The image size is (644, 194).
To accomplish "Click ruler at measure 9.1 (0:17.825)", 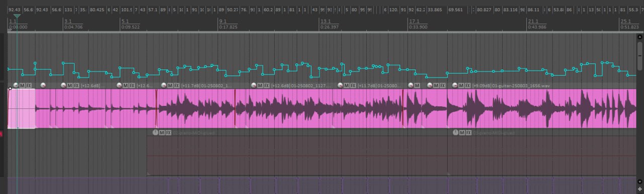I will [x=228, y=24].
